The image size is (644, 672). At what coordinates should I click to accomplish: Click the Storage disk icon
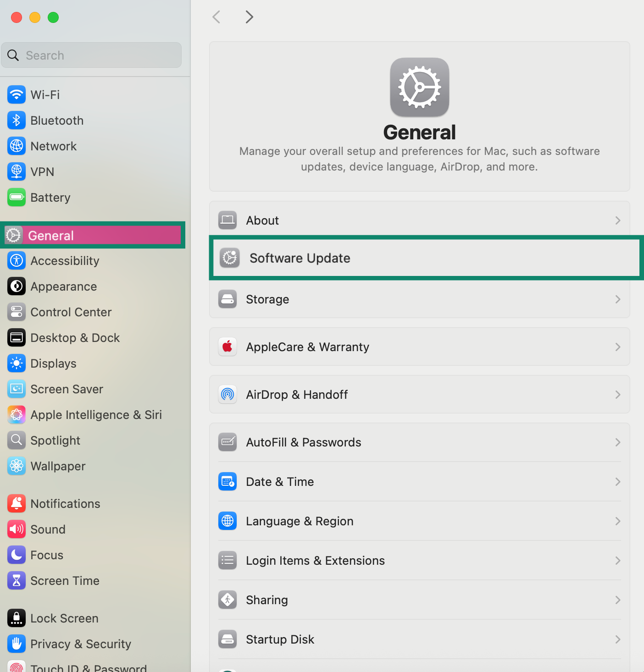(228, 299)
